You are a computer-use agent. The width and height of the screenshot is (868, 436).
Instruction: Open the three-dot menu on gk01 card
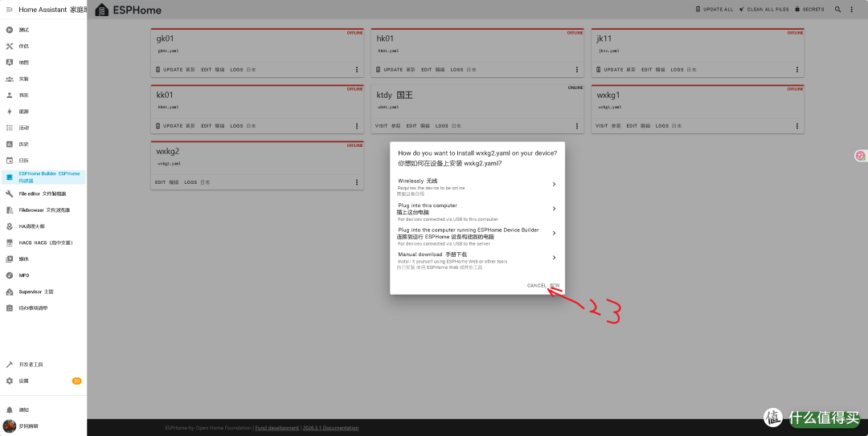(357, 70)
